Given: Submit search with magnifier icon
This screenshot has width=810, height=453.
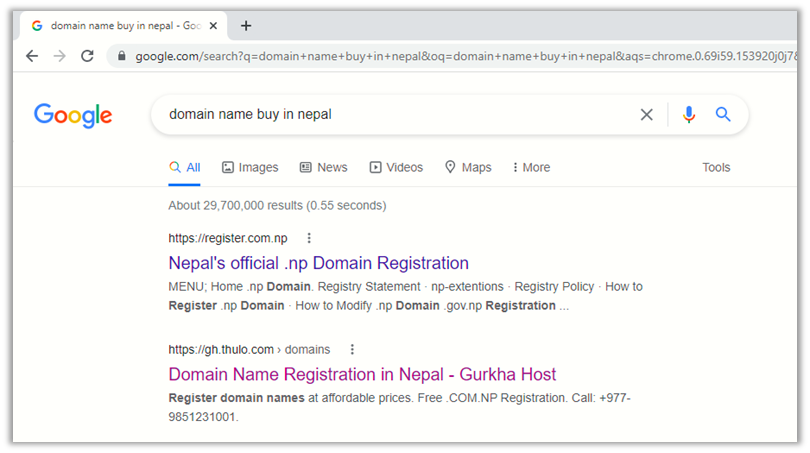Looking at the screenshot, I should click(x=723, y=114).
